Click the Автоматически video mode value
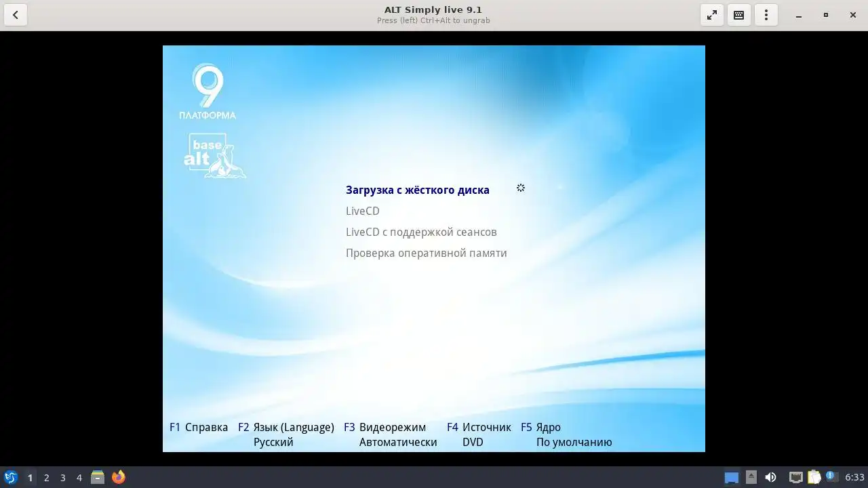The width and height of the screenshot is (868, 488). [x=398, y=443]
